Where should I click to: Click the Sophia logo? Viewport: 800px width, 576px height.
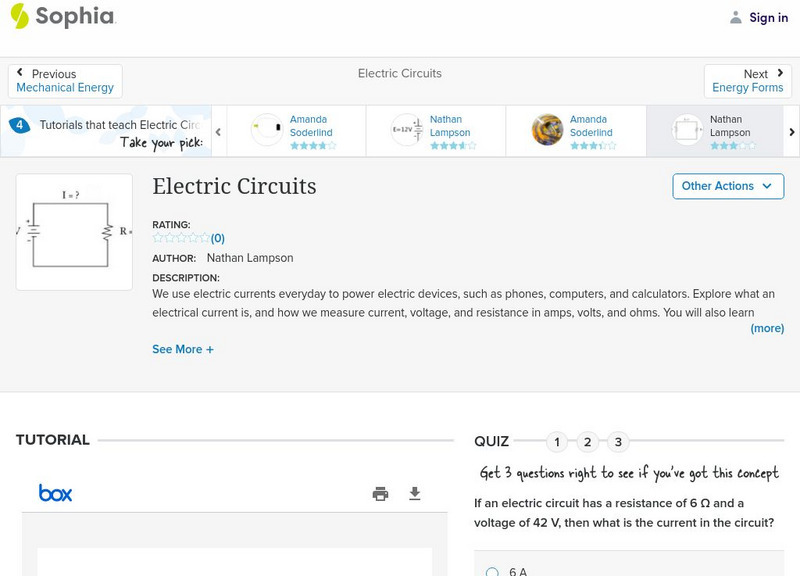pyautogui.click(x=62, y=17)
